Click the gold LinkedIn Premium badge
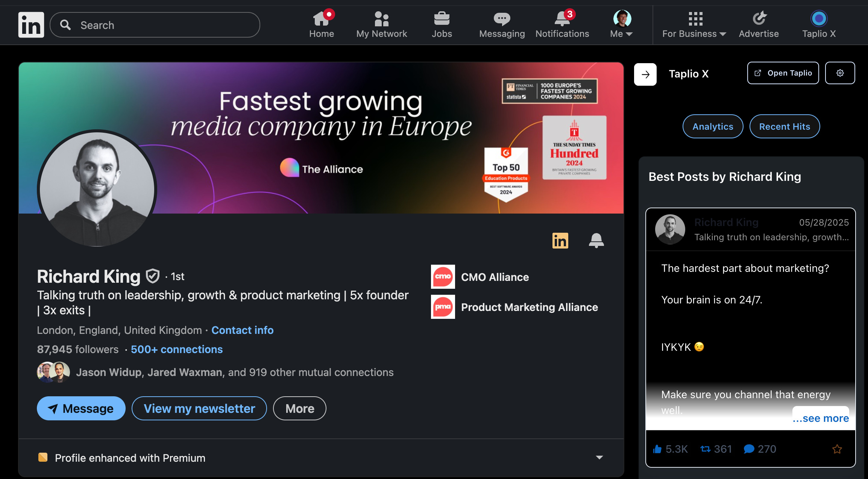 tap(560, 241)
